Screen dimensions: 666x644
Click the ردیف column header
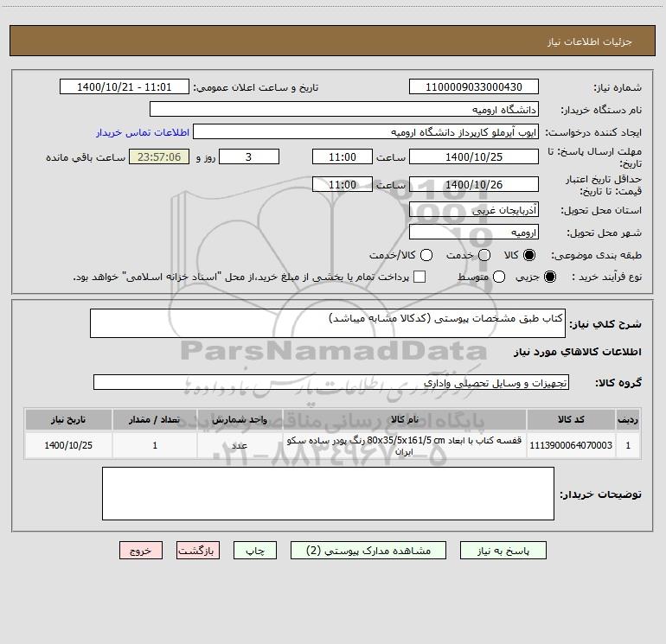pyautogui.click(x=628, y=419)
